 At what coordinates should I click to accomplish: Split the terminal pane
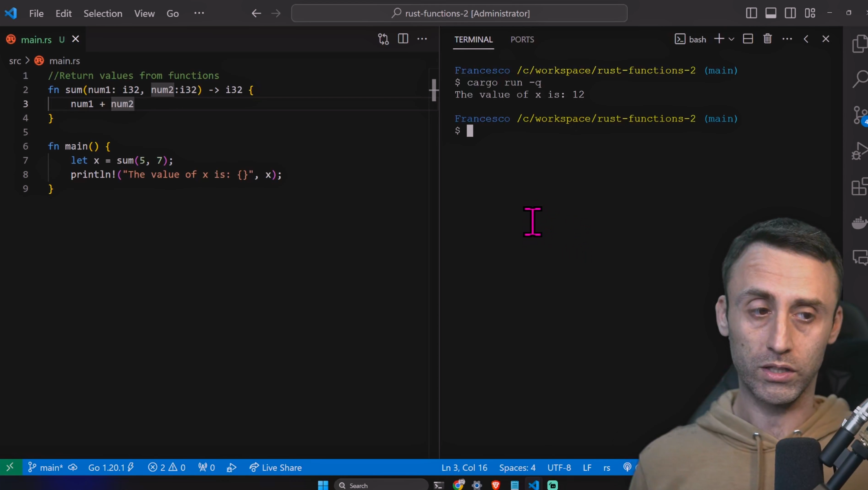[x=748, y=39]
